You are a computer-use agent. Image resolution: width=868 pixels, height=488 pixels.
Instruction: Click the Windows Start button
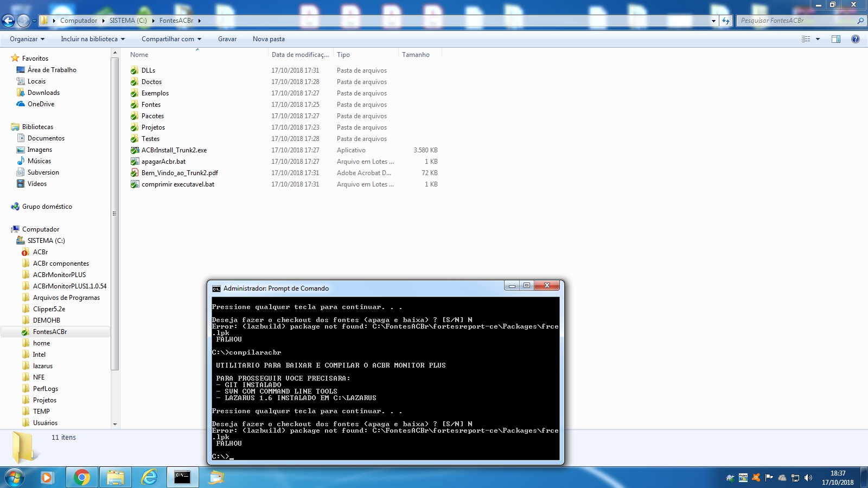tap(15, 477)
